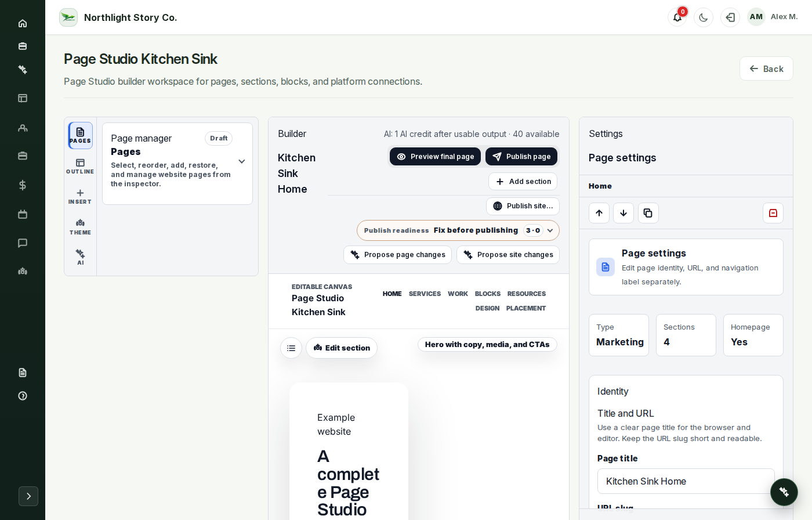This screenshot has height=520, width=812.
Task: Move page up with the up arrow
Action: 599,213
